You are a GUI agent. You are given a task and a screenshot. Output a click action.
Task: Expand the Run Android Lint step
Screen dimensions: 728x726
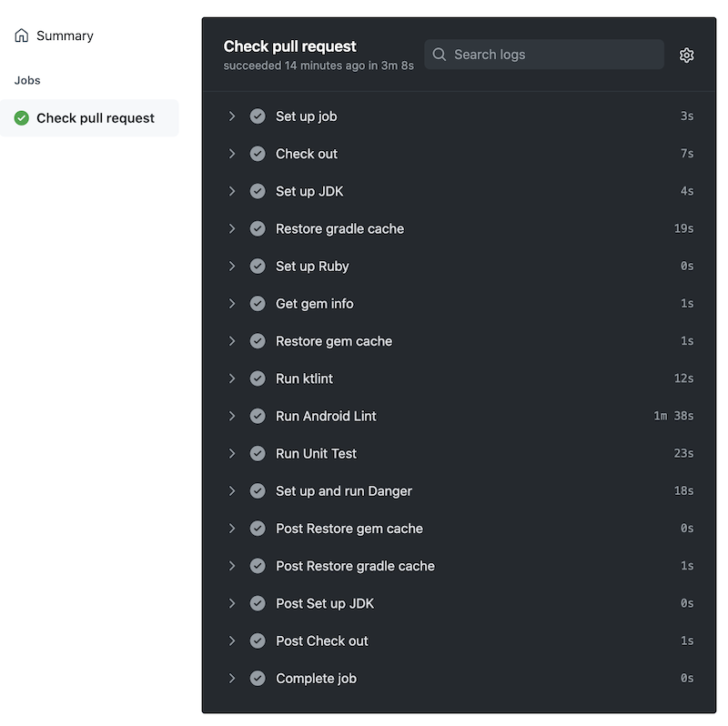[x=232, y=416]
